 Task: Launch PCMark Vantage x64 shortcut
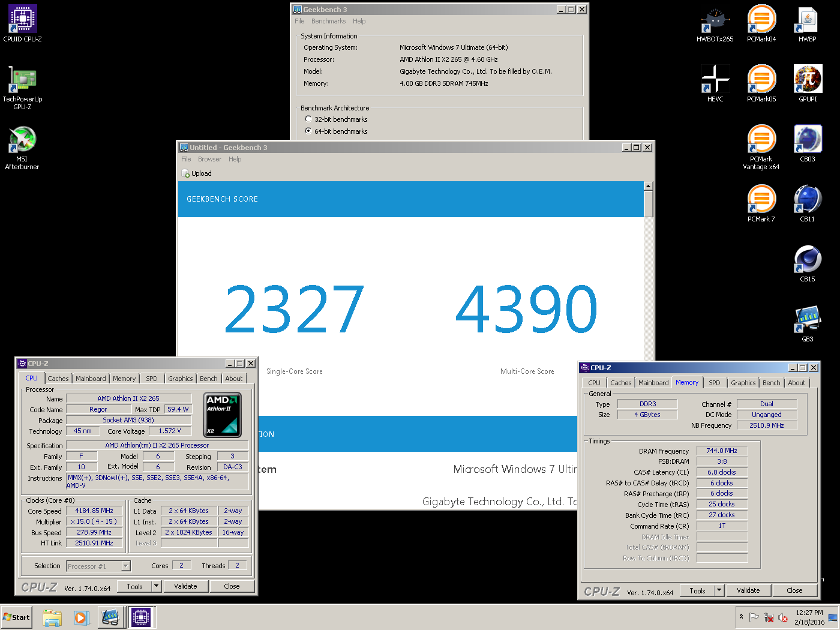761,147
